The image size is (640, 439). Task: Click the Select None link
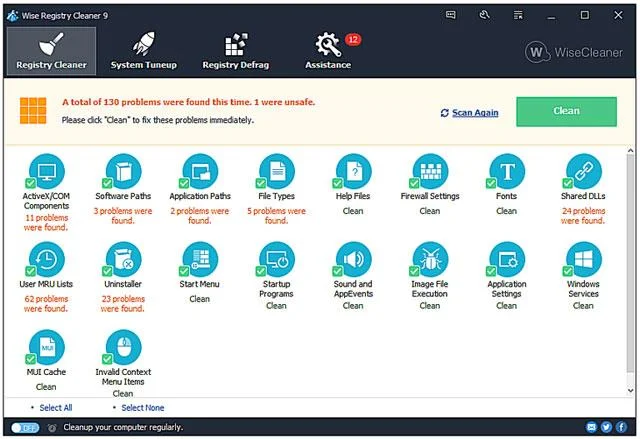[x=143, y=408]
